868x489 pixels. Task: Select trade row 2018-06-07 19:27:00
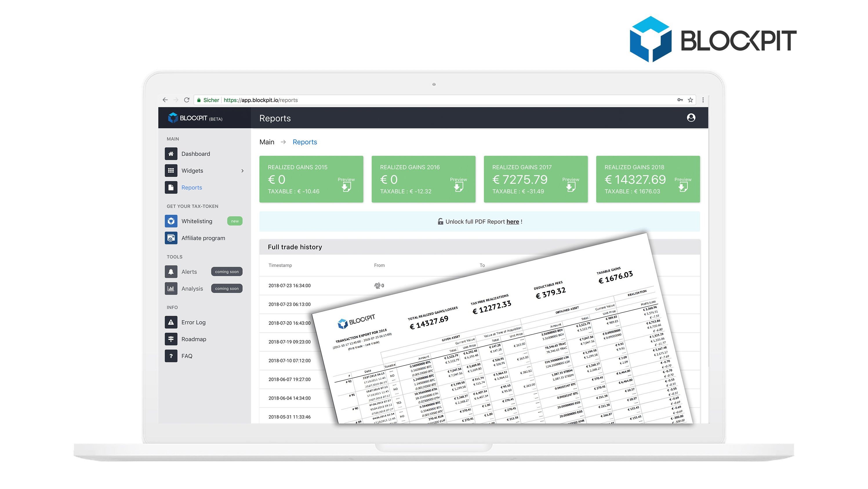289,379
